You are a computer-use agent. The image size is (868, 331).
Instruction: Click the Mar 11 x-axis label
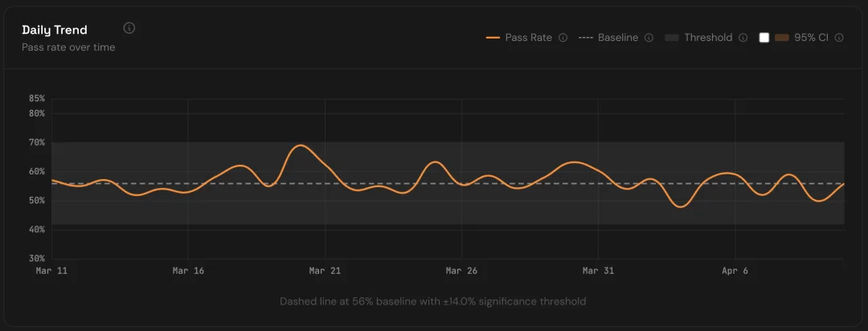51,272
